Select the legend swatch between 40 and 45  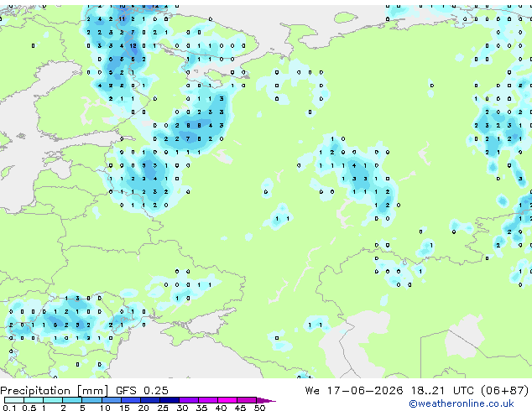227,400
